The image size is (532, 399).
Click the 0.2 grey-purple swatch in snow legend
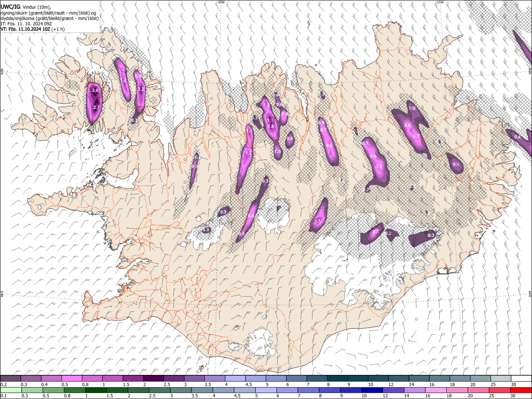click(10, 379)
